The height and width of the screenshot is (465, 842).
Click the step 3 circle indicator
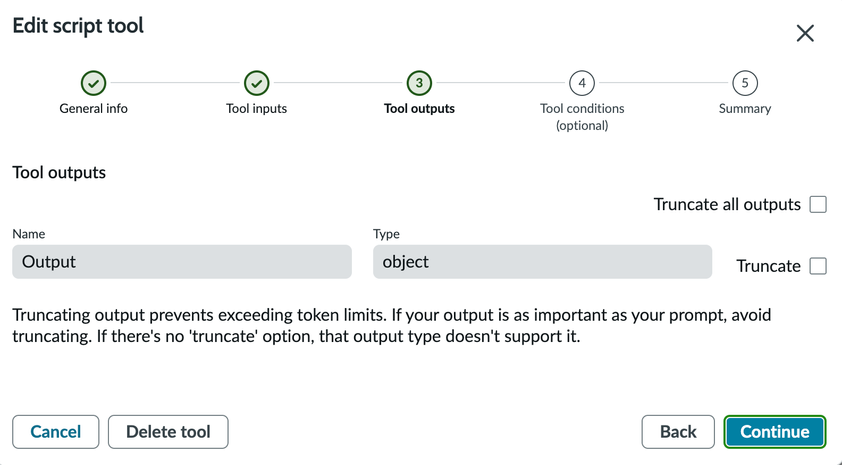pyautogui.click(x=419, y=83)
